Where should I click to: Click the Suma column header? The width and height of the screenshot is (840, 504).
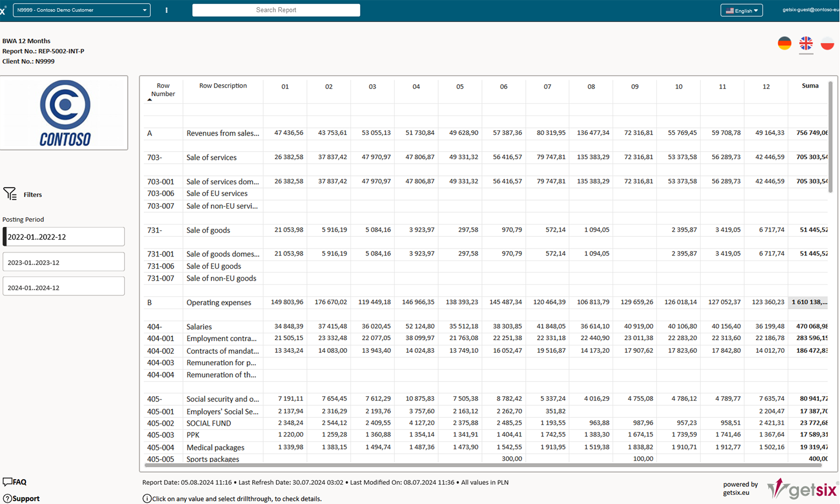point(810,86)
